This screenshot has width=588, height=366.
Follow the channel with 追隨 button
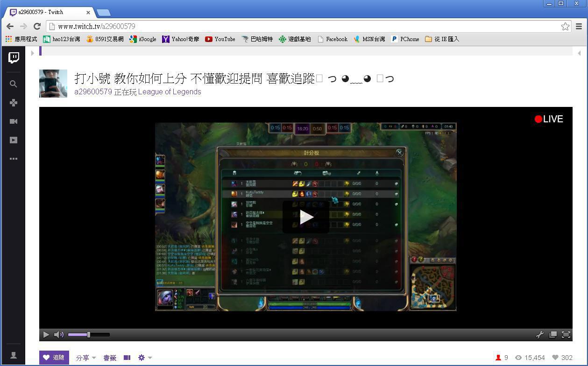pos(54,358)
